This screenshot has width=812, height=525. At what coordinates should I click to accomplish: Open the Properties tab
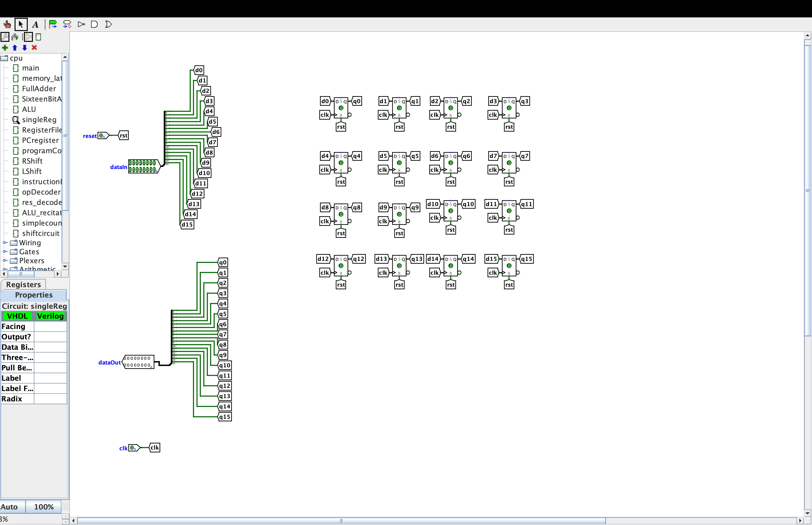tap(34, 295)
